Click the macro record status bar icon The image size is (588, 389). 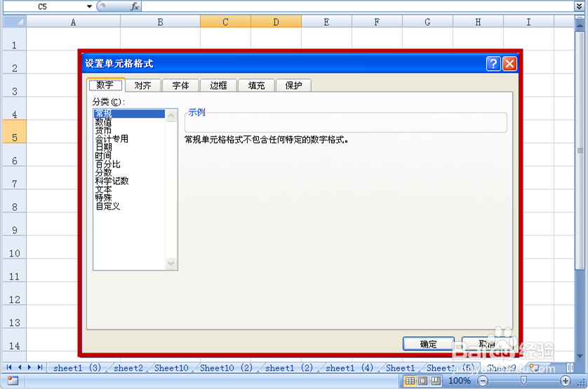coord(13,381)
